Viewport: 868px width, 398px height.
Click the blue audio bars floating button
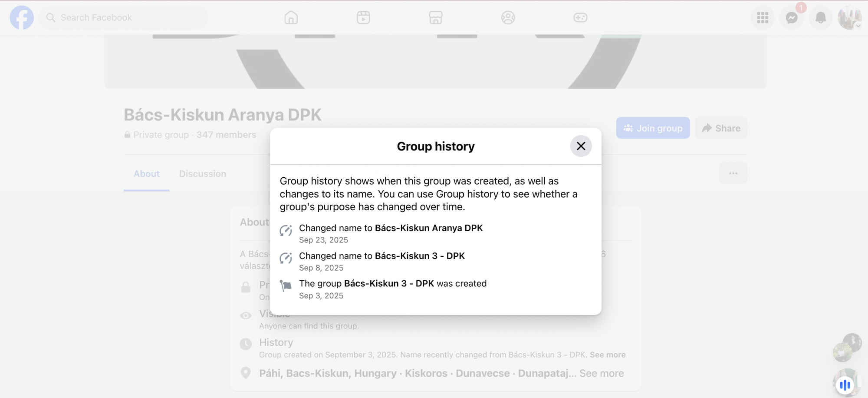845,385
